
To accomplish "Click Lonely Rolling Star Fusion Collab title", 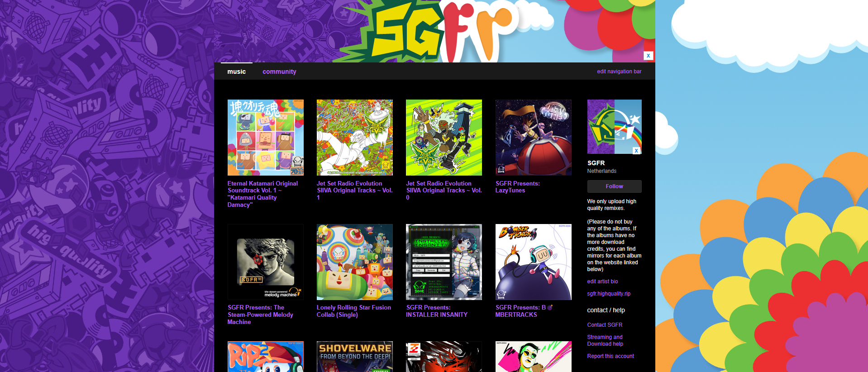I will pos(354,311).
